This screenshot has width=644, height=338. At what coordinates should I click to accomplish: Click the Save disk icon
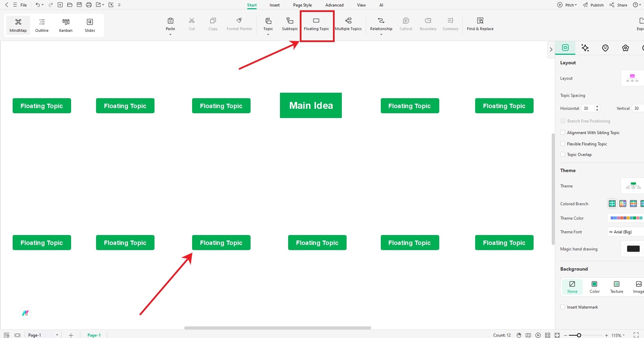pyautogui.click(x=79, y=5)
